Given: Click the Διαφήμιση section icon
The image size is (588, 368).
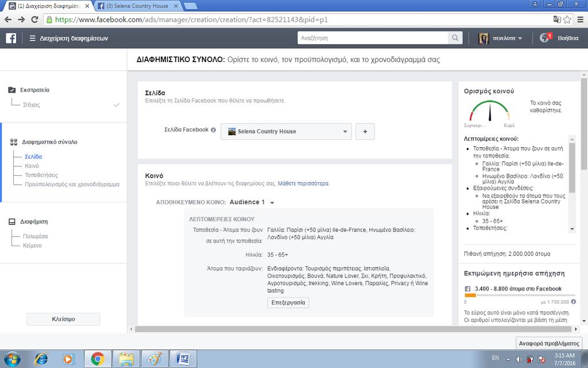Looking at the screenshot, I should [12, 221].
